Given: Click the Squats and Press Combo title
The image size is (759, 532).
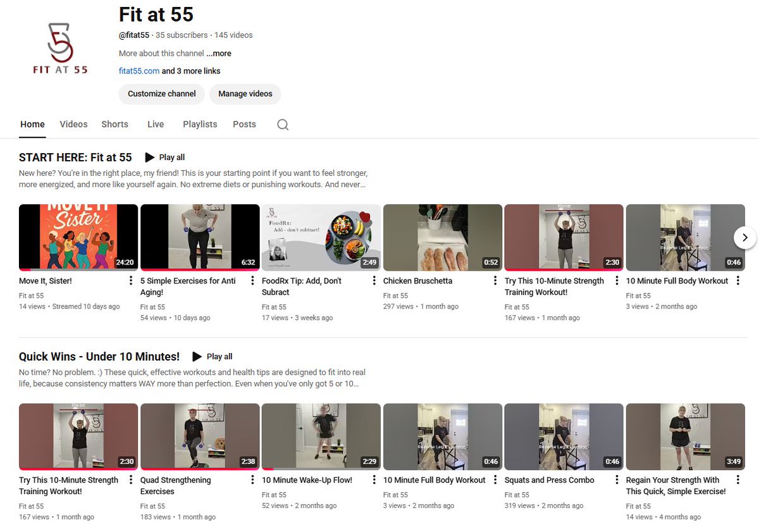Looking at the screenshot, I should (550, 480).
